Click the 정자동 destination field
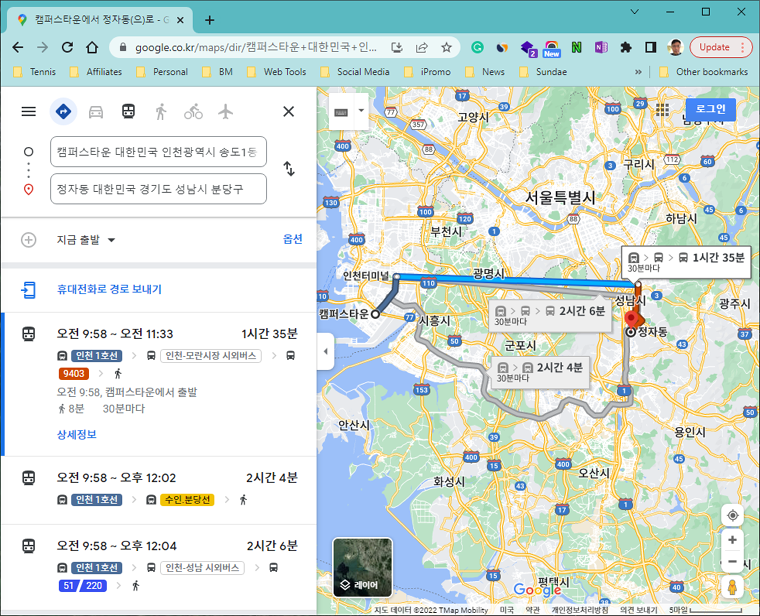 coord(158,189)
